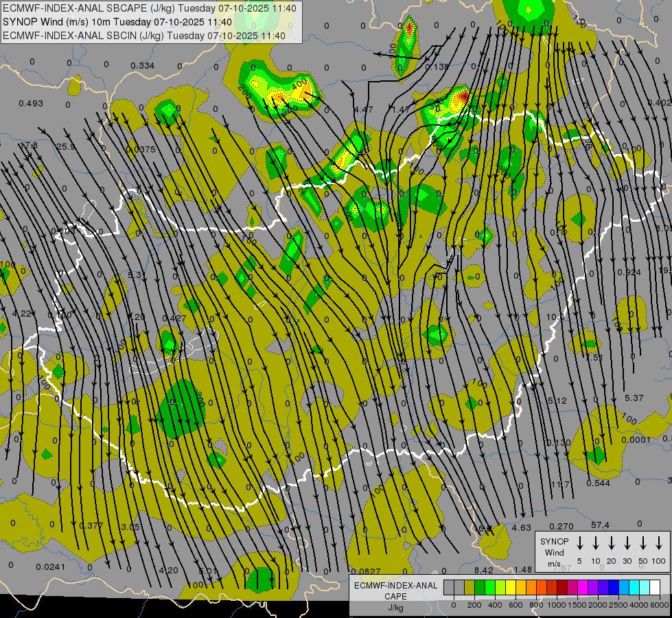The width and height of the screenshot is (672, 618).
Task: Click the ECMWF-INDEX-ANAL SBCAPE title line
Action: point(149,8)
